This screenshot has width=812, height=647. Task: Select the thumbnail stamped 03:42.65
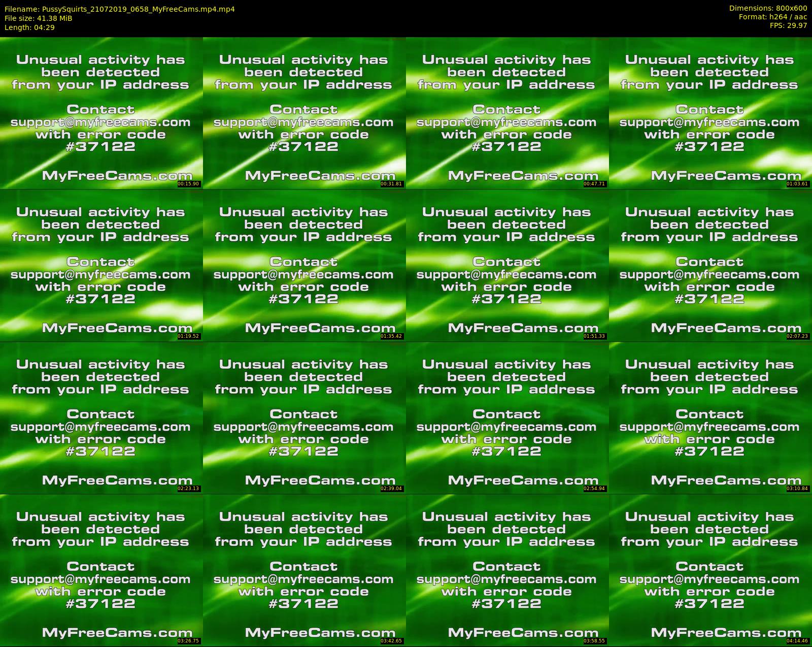coord(304,570)
